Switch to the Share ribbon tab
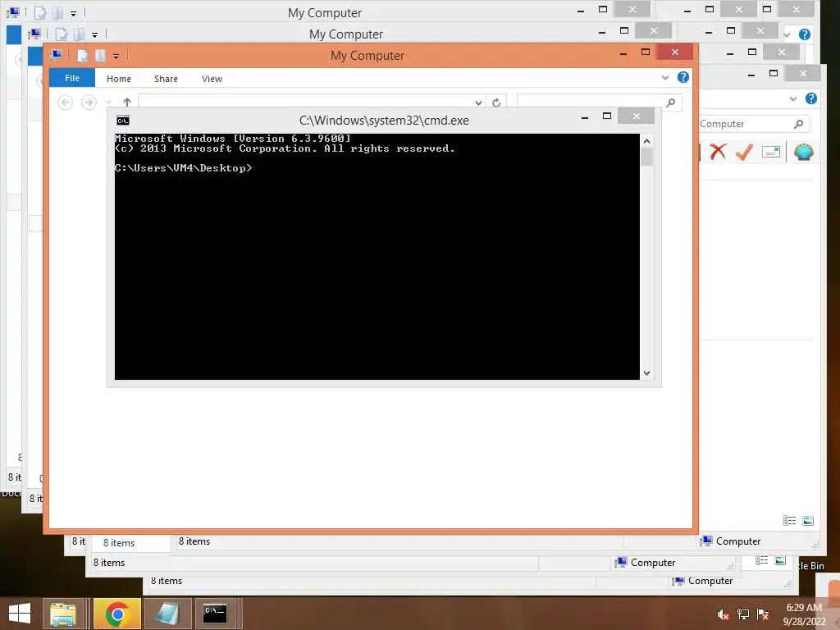Image resolution: width=840 pixels, height=630 pixels. 166,79
